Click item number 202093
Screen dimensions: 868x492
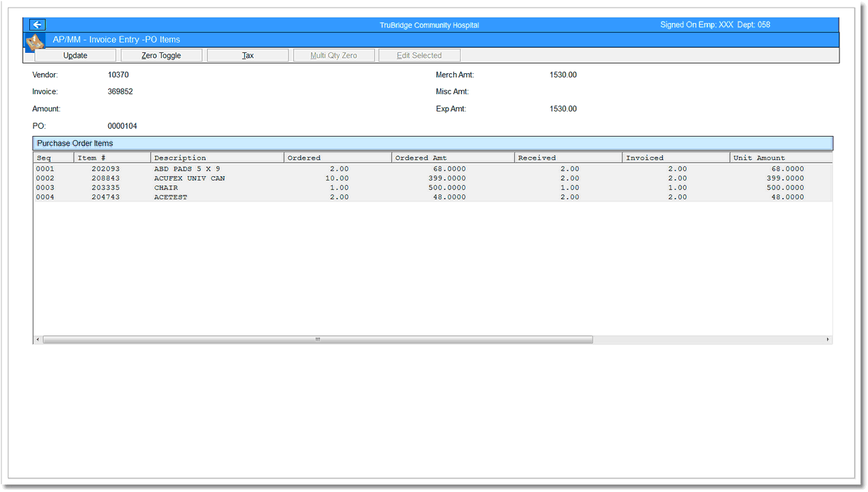(x=105, y=169)
